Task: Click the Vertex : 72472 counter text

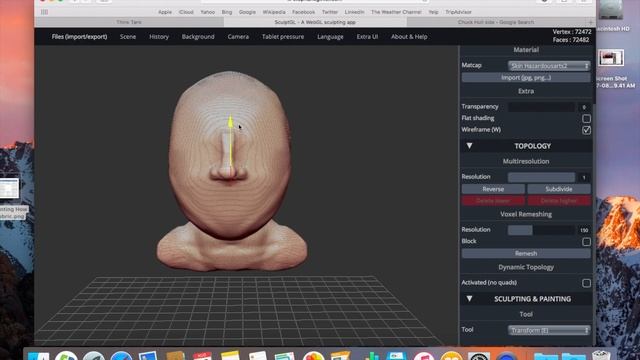Action: pos(572,32)
